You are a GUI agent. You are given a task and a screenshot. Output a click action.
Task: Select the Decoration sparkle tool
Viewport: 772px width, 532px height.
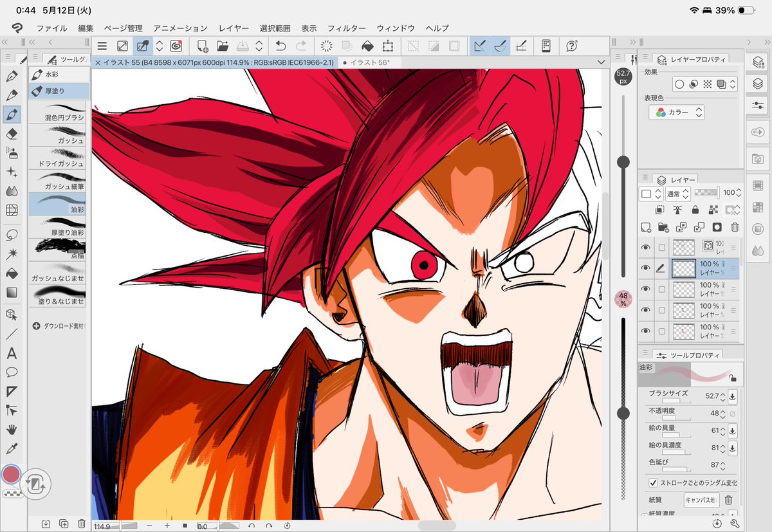tap(11, 172)
